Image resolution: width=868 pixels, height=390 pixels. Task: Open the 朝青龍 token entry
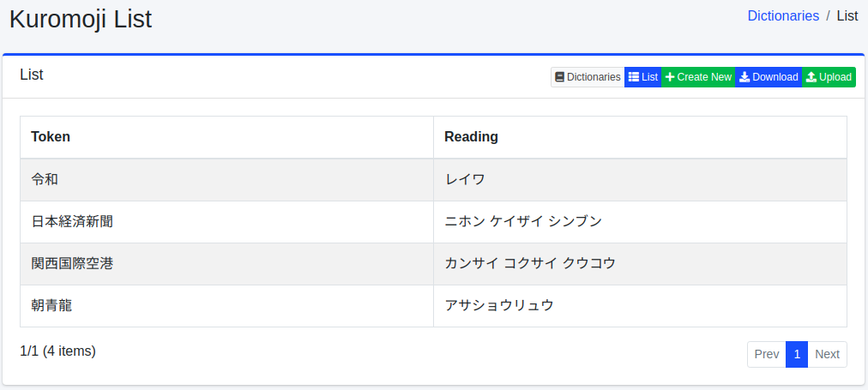point(51,305)
